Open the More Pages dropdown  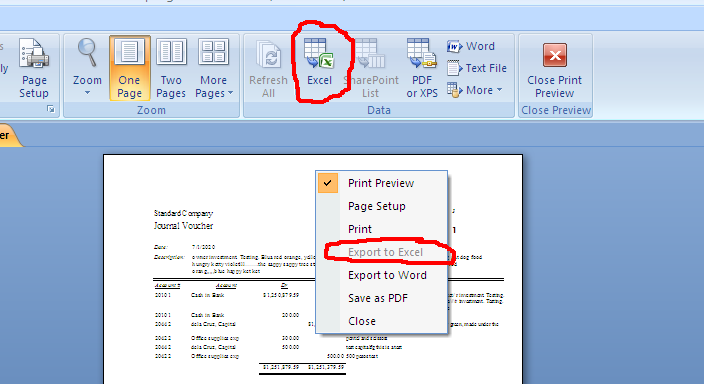click(214, 68)
